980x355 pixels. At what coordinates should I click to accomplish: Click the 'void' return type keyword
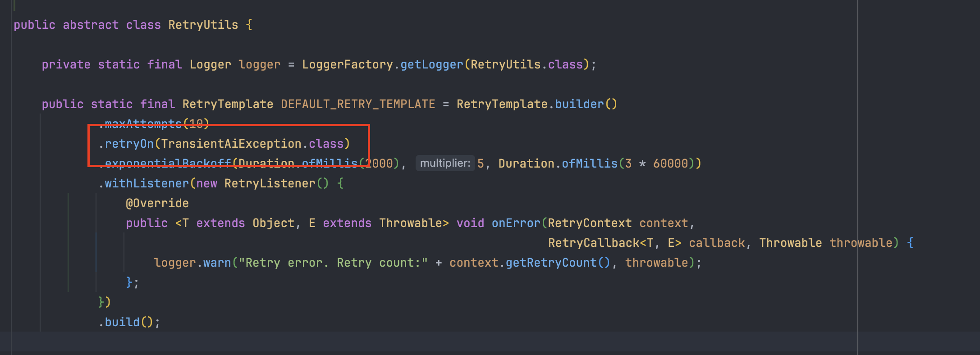[470, 223]
